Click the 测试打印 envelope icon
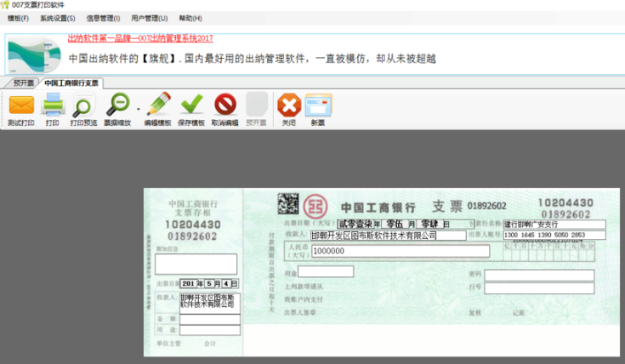 point(21,105)
